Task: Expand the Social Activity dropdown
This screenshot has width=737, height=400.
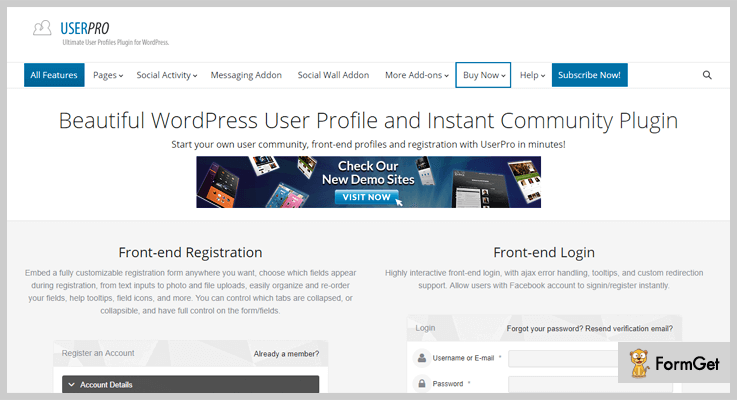Action: [x=167, y=75]
